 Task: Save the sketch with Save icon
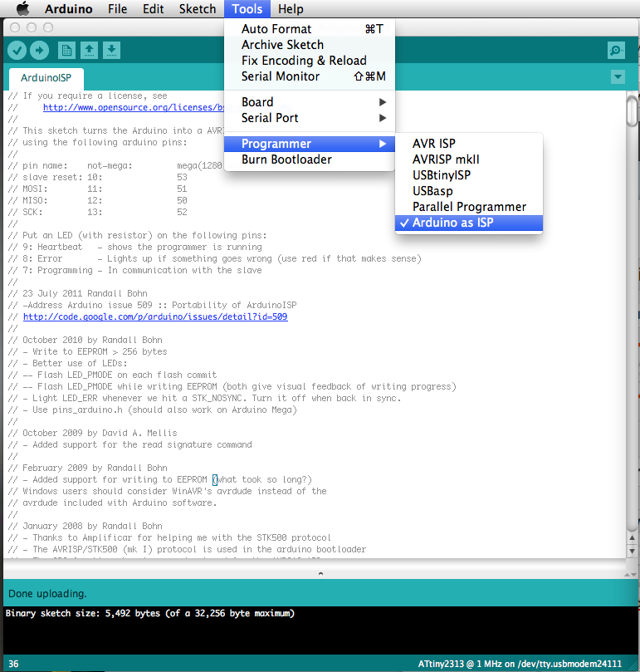coord(111,50)
